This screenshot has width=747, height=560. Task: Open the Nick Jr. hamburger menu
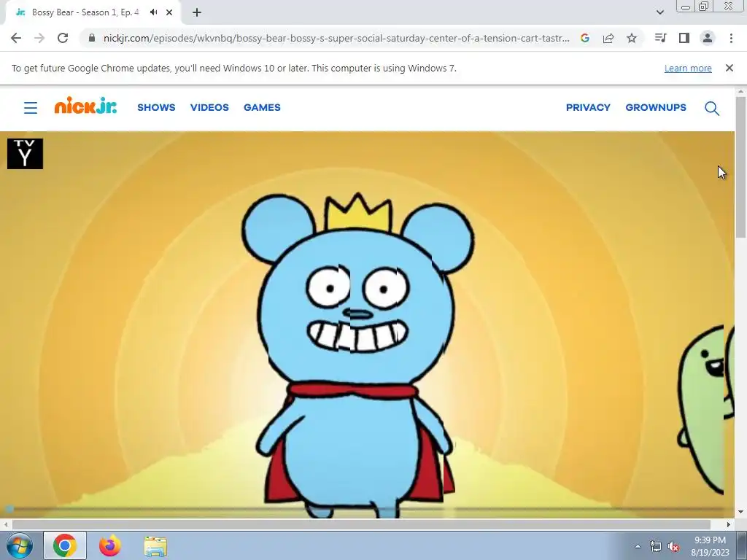(31, 108)
